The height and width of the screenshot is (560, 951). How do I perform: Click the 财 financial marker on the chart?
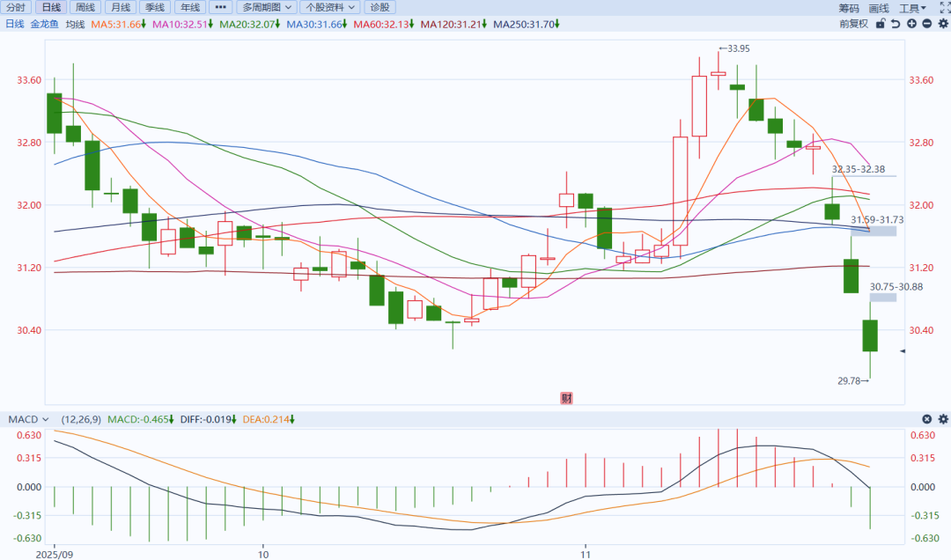click(x=567, y=398)
